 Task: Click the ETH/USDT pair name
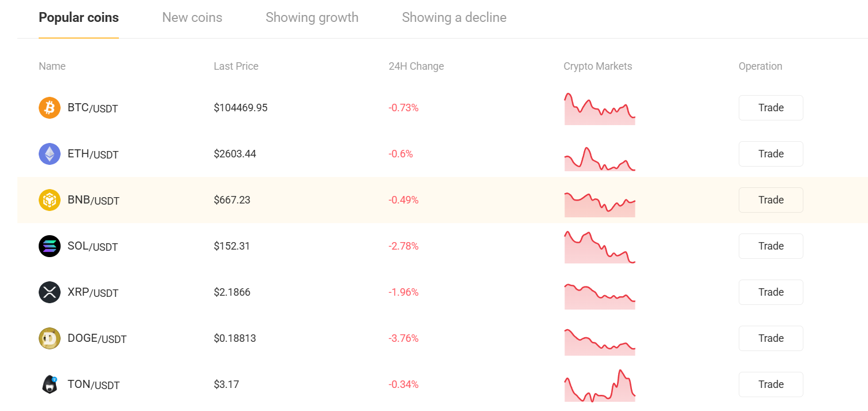pos(93,154)
